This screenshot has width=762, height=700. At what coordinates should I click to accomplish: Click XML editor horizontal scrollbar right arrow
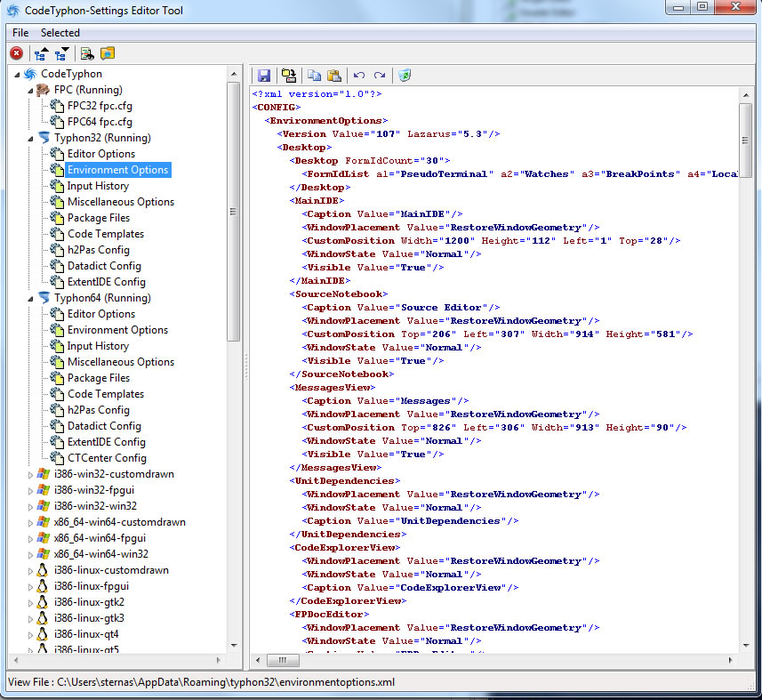[730, 660]
